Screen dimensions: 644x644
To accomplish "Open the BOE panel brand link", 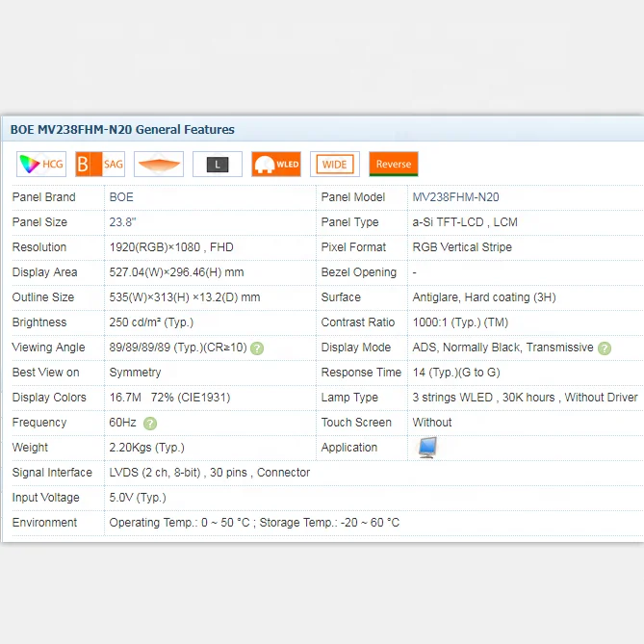I will pyautogui.click(x=121, y=197).
